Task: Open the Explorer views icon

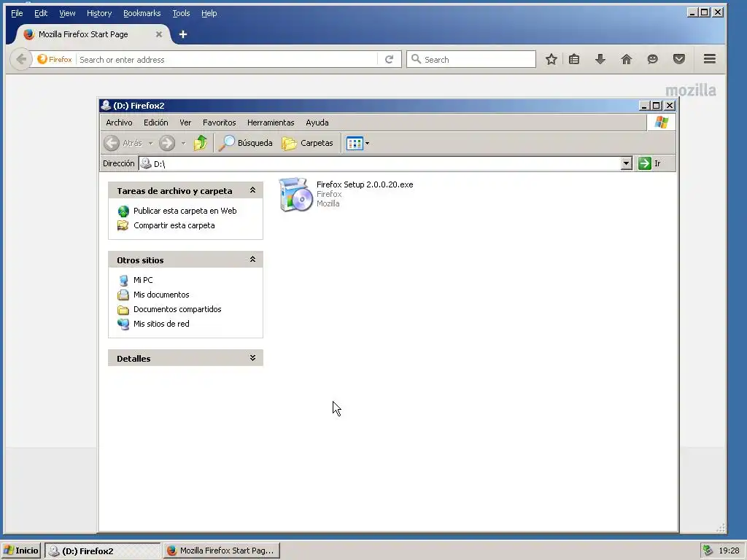Action: point(355,143)
